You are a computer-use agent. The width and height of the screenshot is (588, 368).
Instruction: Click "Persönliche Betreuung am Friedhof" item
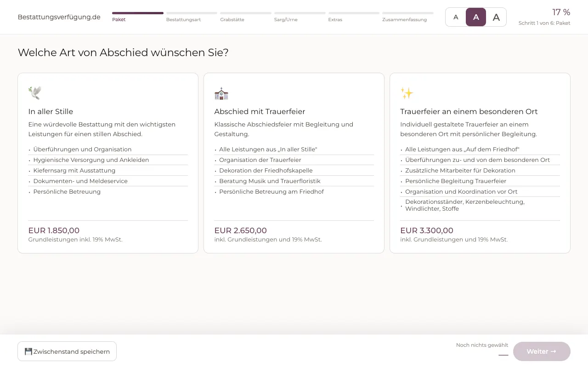coord(294,191)
